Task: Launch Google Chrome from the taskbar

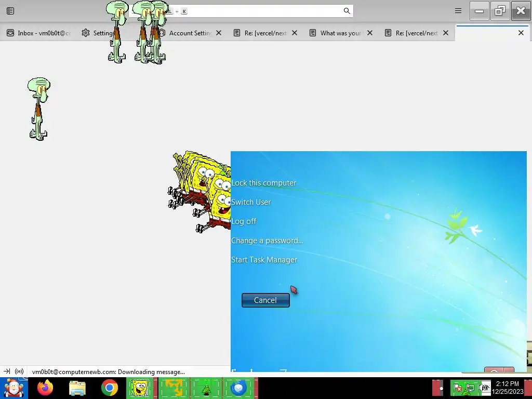Action: pyautogui.click(x=109, y=388)
